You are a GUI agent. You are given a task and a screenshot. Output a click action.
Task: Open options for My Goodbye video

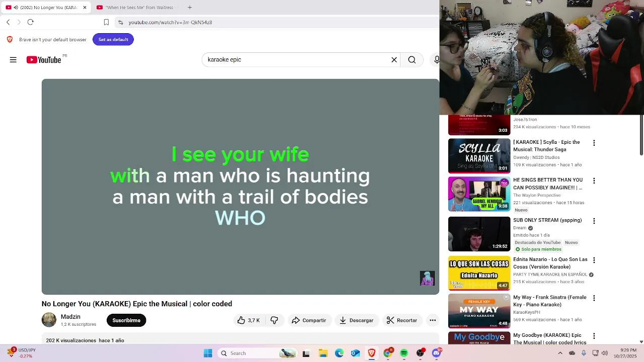point(594,336)
